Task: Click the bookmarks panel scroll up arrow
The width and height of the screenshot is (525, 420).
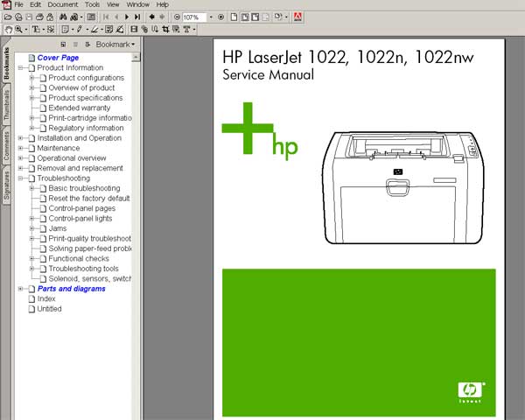Action: (136, 57)
